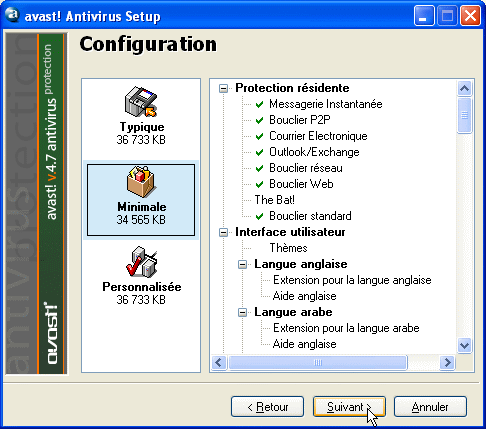Go back with the Retour button
The image size is (486, 429).
point(267,407)
